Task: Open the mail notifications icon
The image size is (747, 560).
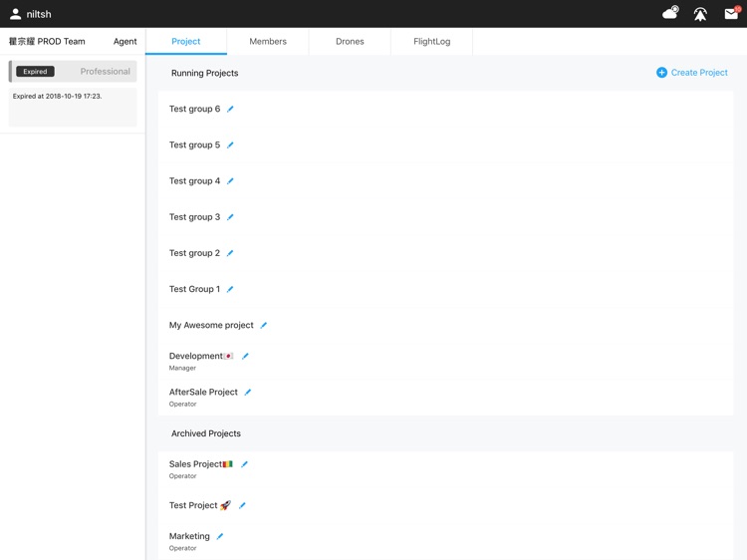Action: pyautogui.click(x=731, y=14)
